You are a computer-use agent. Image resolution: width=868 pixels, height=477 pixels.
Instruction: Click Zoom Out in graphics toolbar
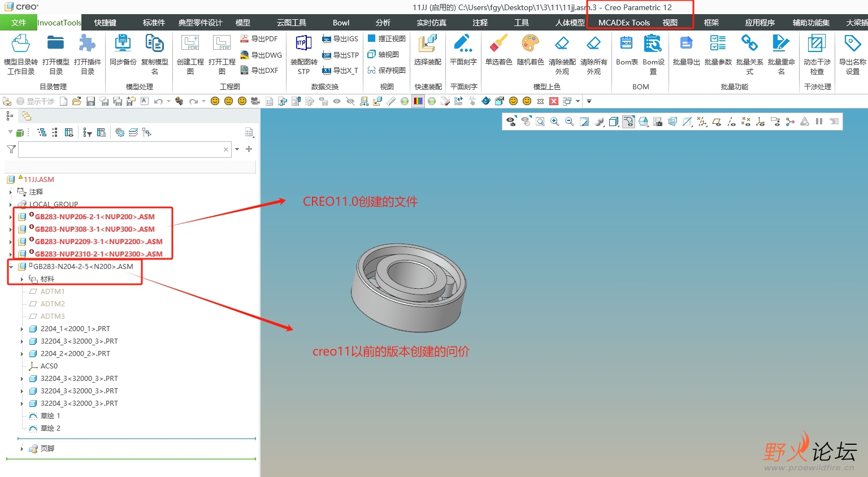coord(570,122)
